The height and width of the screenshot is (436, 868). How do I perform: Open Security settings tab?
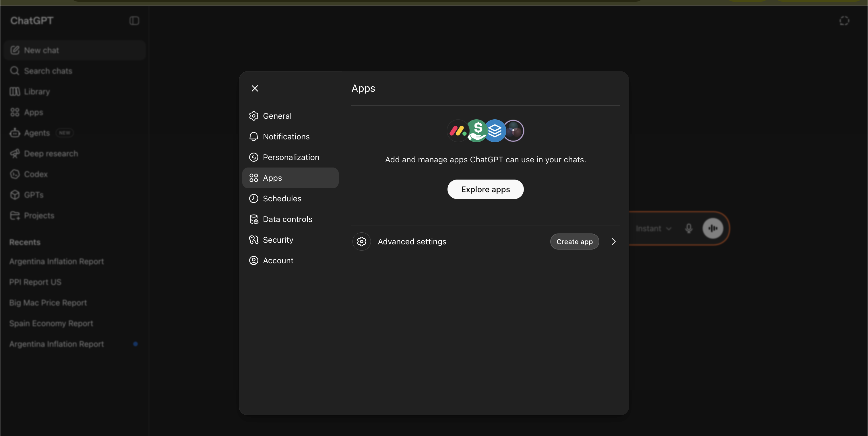pyautogui.click(x=290, y=240)
